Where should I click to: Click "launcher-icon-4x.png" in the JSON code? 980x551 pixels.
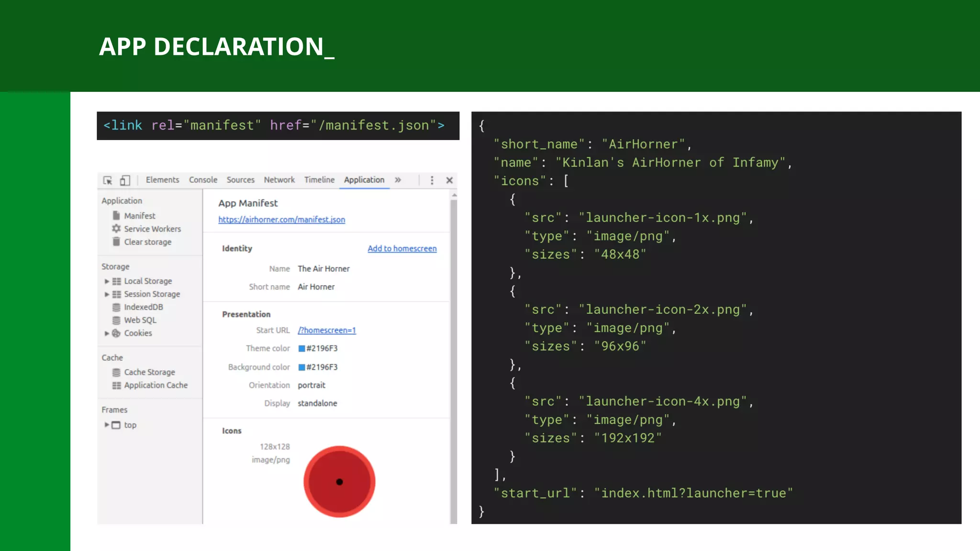tap(662, 402)
